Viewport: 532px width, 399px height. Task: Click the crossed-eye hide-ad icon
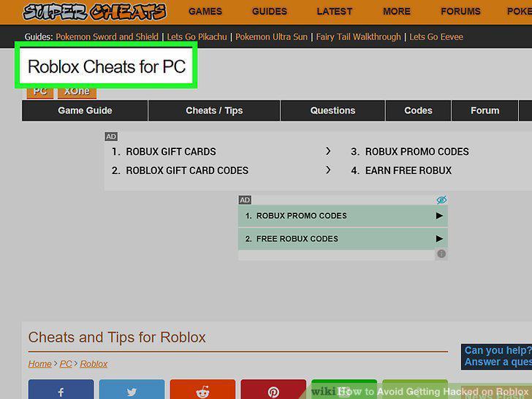441,199
